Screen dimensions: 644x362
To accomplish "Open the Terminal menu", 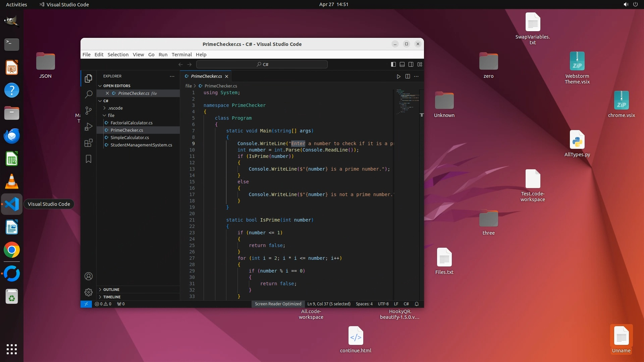I will click(181, 55).
